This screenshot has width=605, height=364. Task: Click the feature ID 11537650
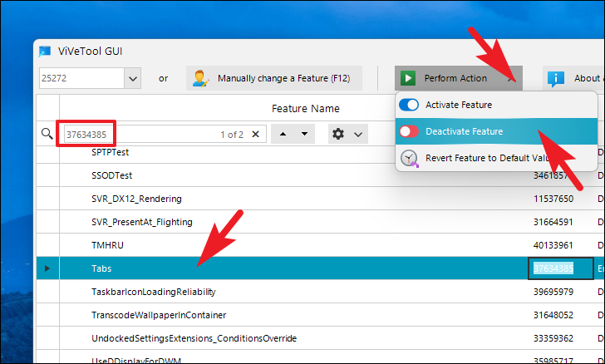pos(553,199)
